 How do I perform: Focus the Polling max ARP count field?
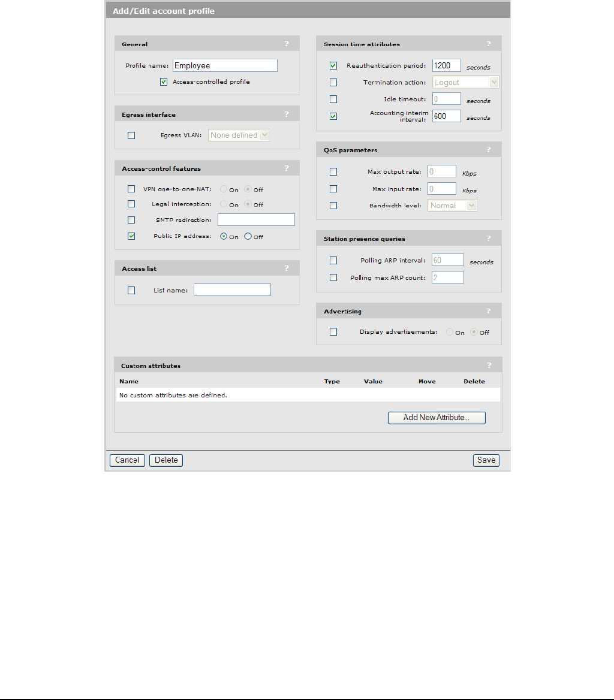pyautogui.click(x=448, y=277)
